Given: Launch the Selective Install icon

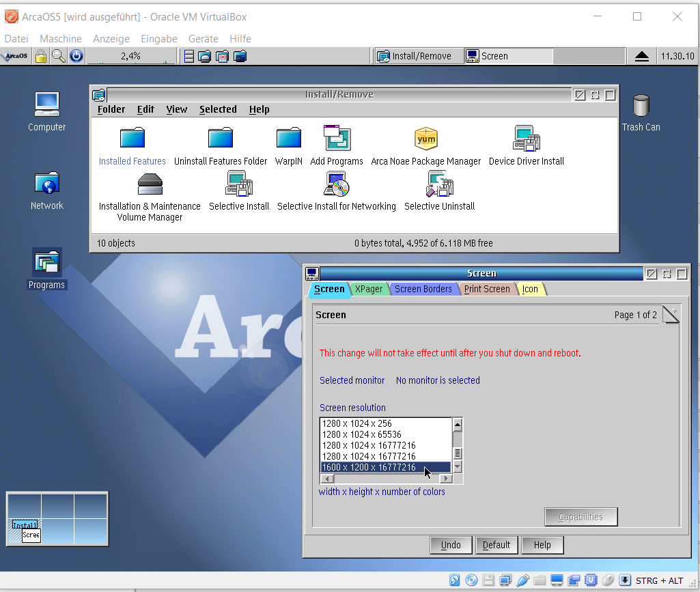Looking at the screenshot, I should click(x=239, y=184).
